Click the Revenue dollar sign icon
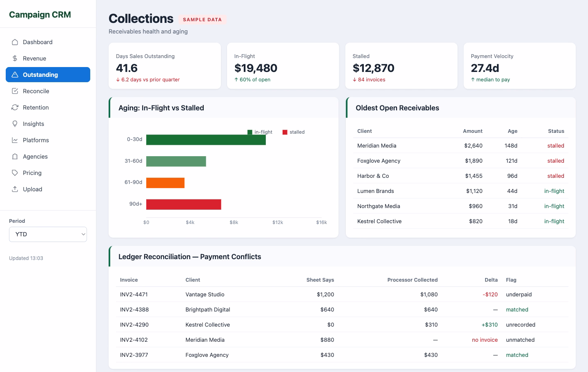The image size is (588, 372). (x=15, y=58)
